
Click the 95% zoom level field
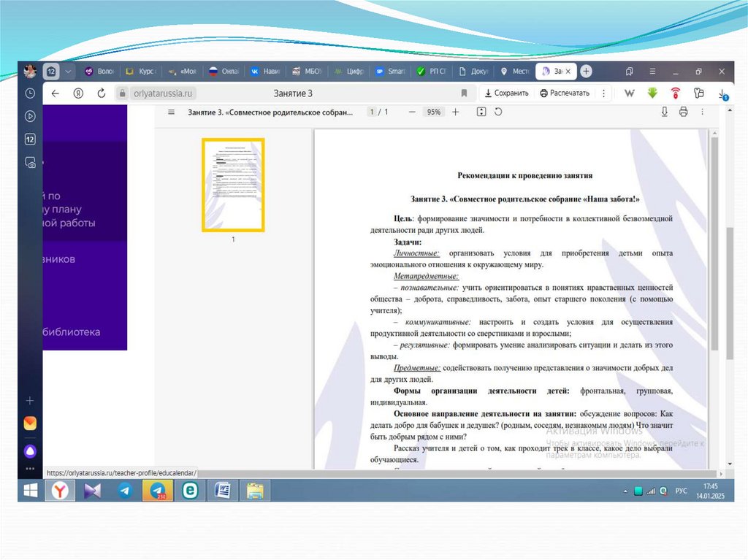pyautogui.click(x=434, y=112)
